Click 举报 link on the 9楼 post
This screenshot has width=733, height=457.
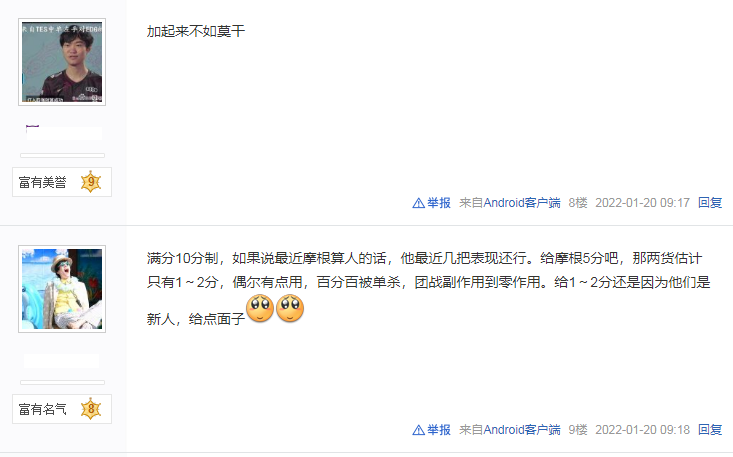click(x=438, y=430)
